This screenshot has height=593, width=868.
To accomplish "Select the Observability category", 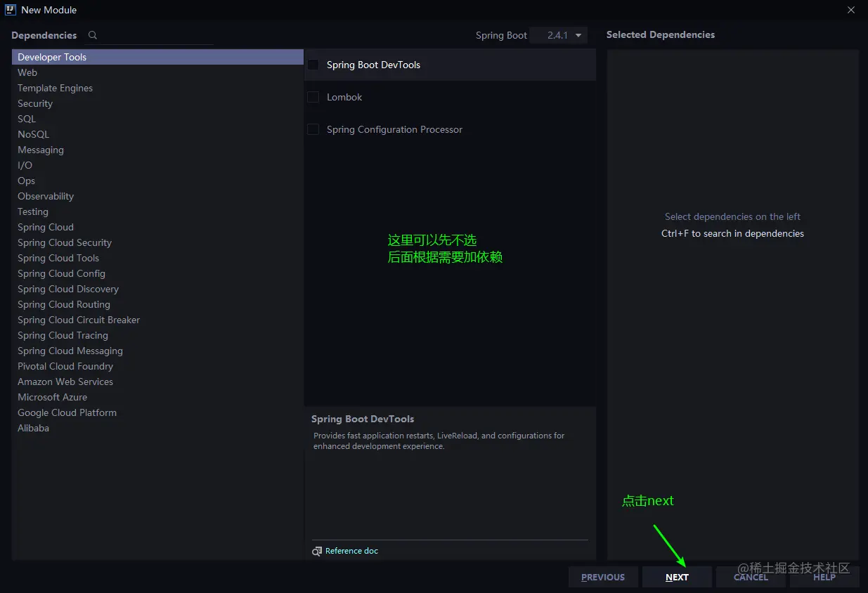I will pos(157,196).
